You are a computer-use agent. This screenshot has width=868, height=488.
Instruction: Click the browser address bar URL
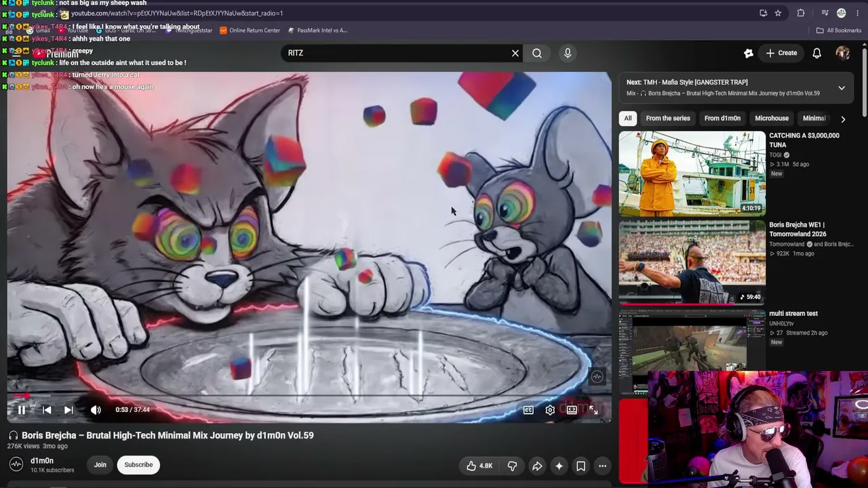(177, 14)
